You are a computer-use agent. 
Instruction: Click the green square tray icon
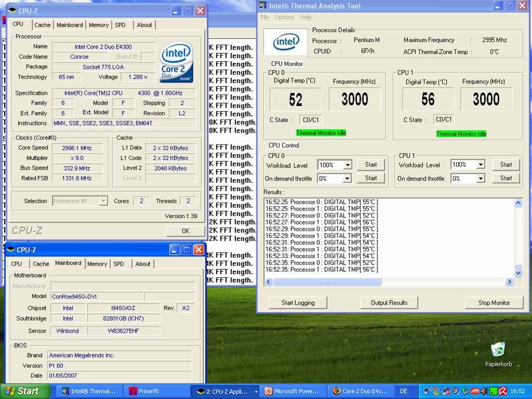click(x=494, y=391)
